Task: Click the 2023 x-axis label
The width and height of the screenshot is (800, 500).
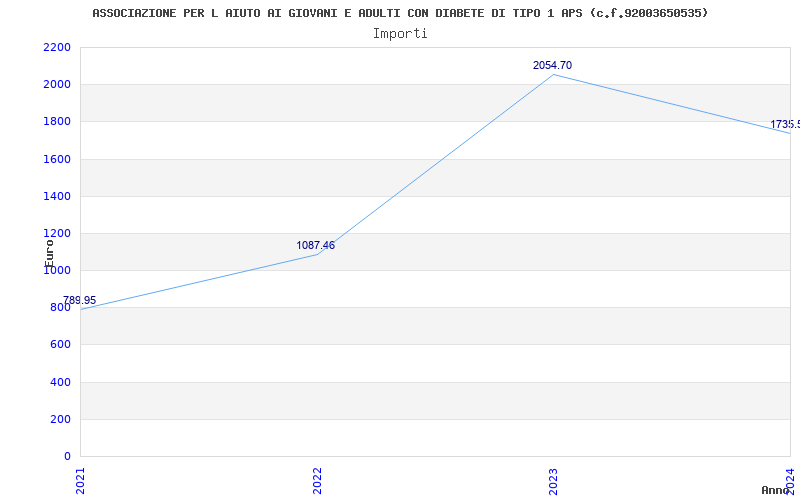Action: pyautogui.click(x=554, y=481)
